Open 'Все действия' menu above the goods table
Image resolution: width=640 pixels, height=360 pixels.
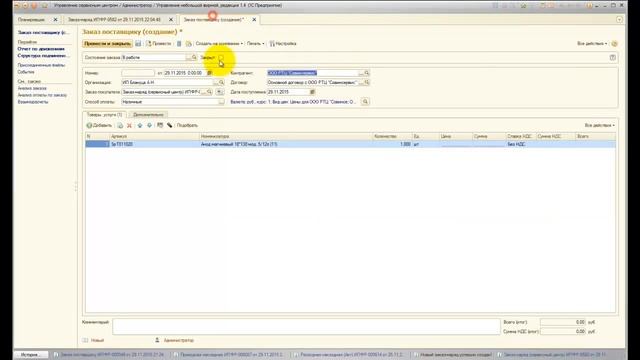(599, 125)
